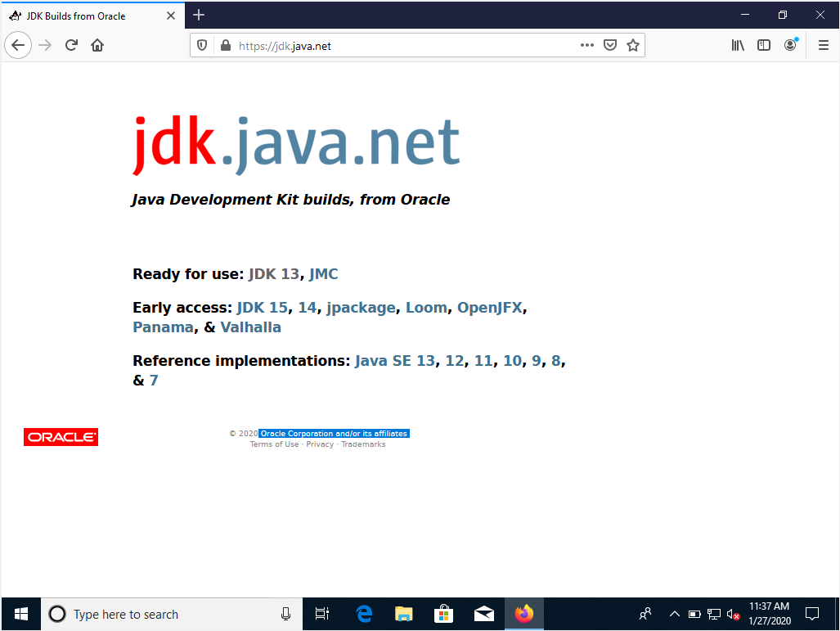
Task: Open Oracle Corporation and/or its affiliates link
Action: click(x=334, y=433)
